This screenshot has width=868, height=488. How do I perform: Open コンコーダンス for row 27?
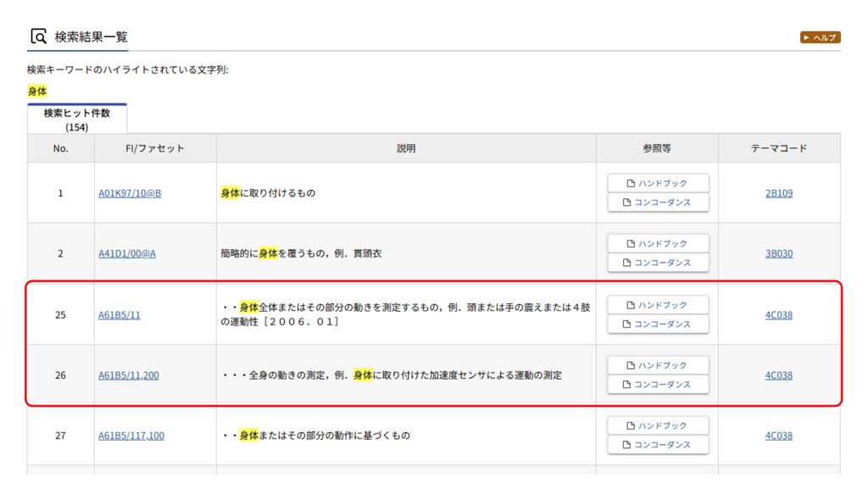coord(658,445)
